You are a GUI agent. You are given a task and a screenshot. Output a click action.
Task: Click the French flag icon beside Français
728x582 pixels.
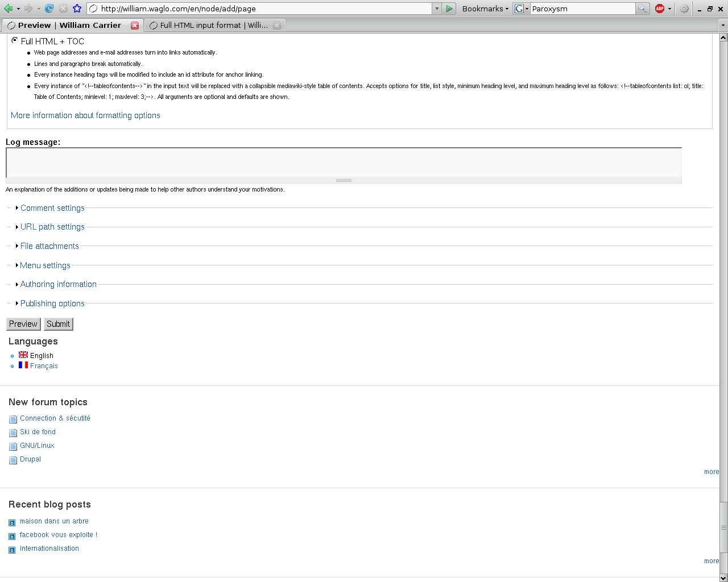tap(23, 365)
